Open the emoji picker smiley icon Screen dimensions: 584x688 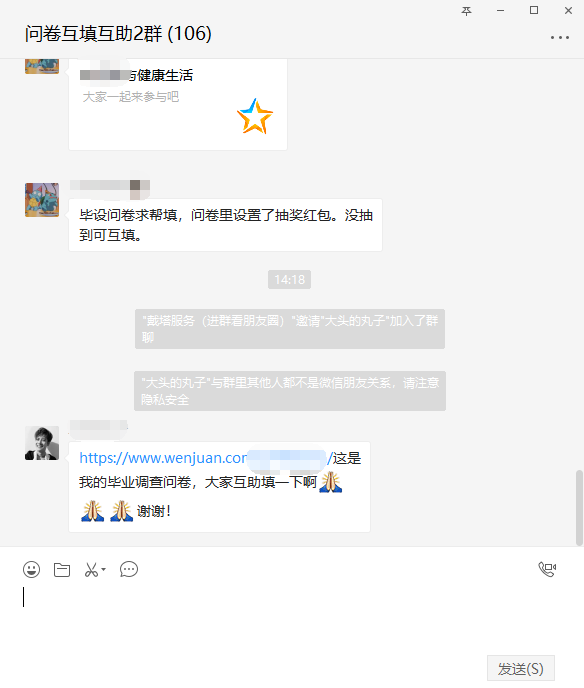[x=32, y=570]
